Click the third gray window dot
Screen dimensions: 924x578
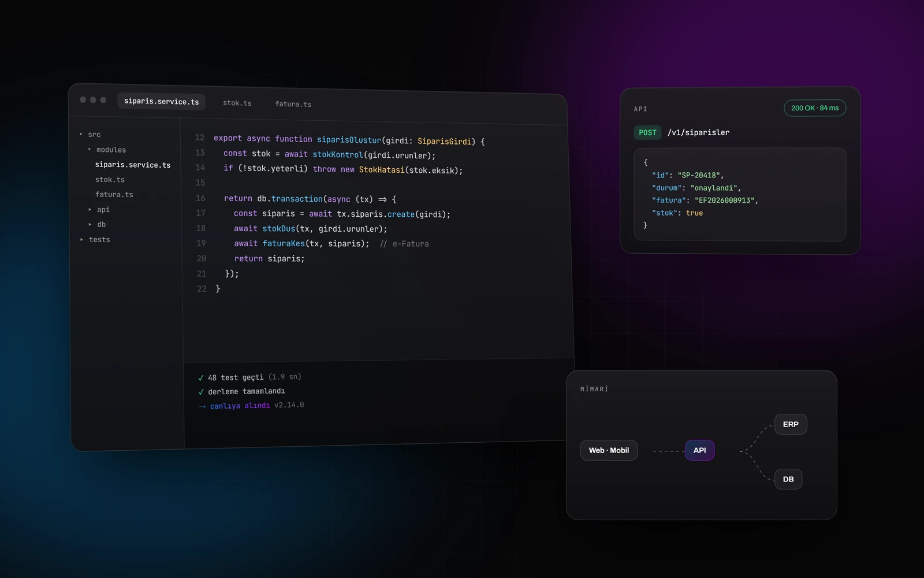(103, 100)
